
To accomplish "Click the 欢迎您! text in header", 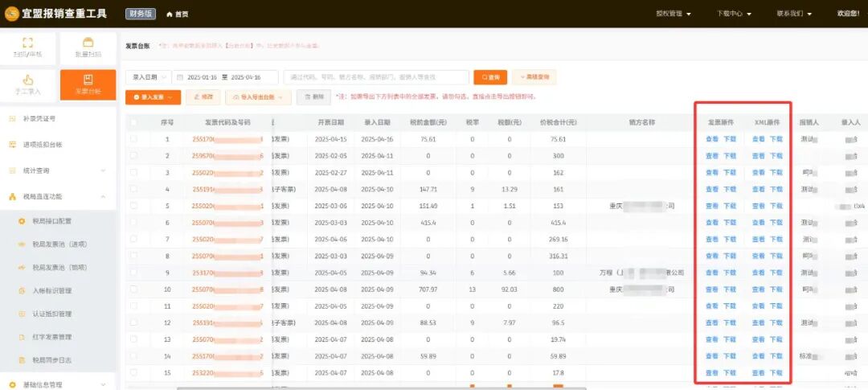I will 848,14.
